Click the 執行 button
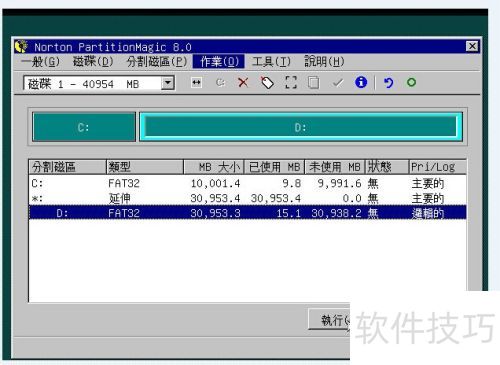Viewport: 500px width, 365px height. (329, 320)
